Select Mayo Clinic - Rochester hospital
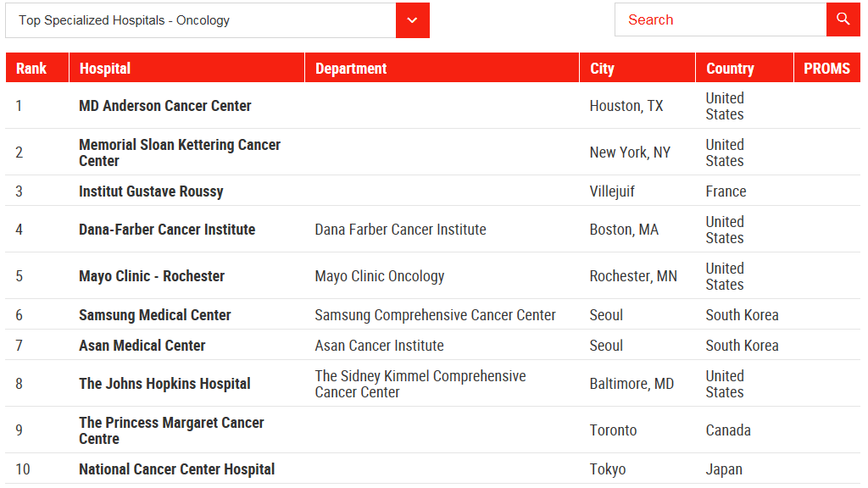The image size is (868, 488). coord(152,276)
